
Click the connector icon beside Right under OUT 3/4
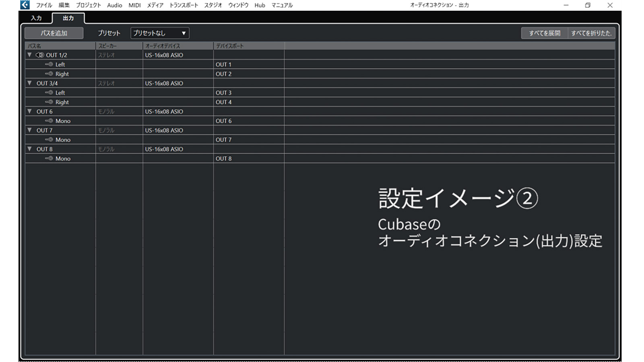point(49,102)
